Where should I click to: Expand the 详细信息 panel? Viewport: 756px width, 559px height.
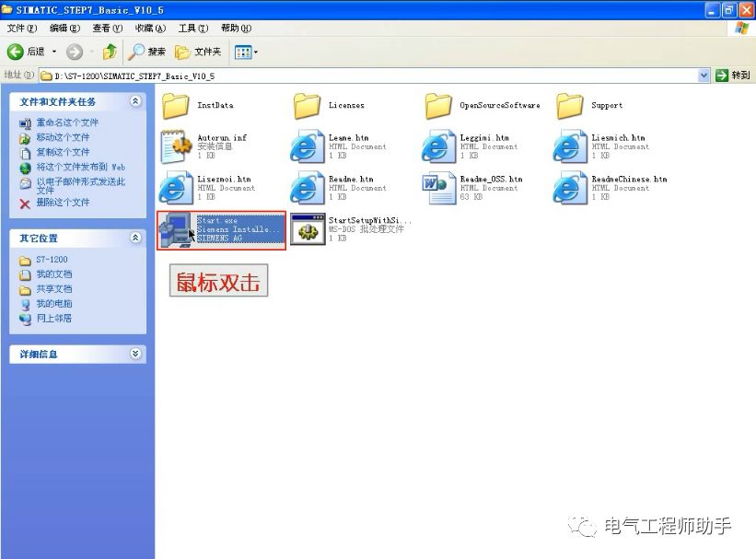[x=135, y=354]
